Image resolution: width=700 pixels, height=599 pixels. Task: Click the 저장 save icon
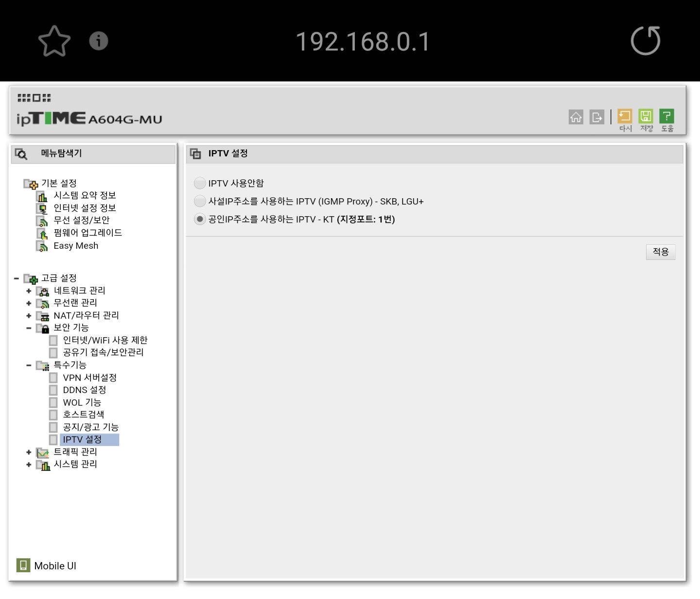tap(646, 120)
